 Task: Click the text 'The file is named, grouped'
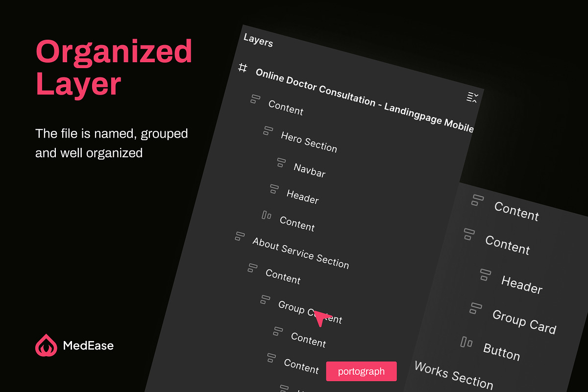(112, 133)
